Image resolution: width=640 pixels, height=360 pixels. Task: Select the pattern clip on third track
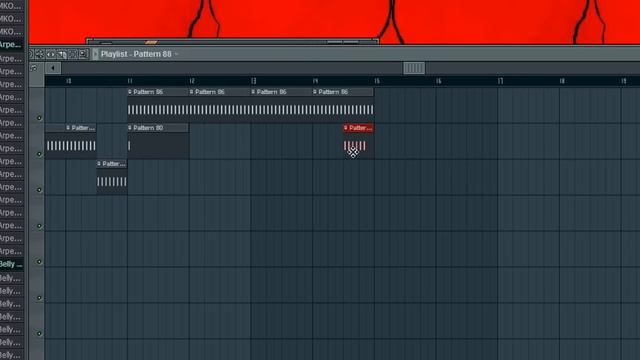[112, 177]
